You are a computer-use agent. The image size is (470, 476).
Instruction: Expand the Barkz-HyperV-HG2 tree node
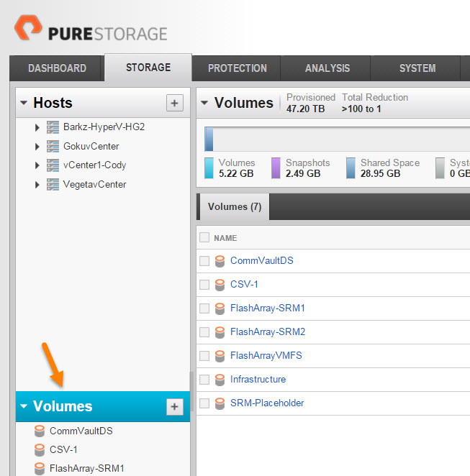[x=37, y=127]
